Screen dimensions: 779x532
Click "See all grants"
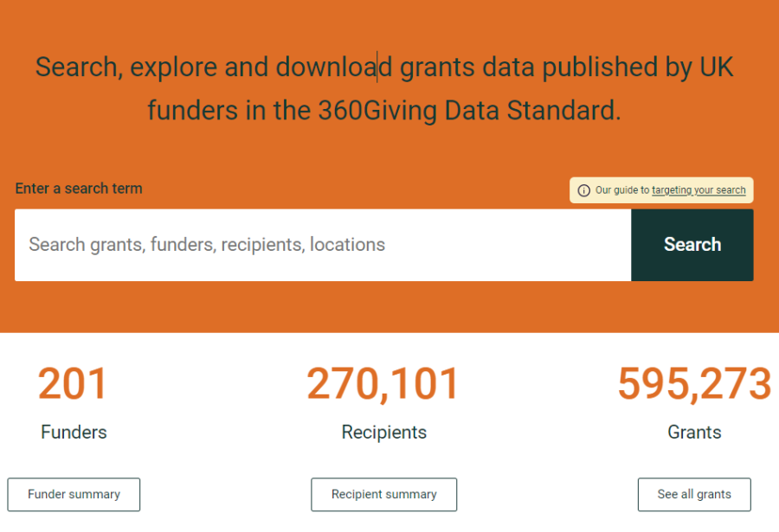pyautogui.click(x=694, y=494)
